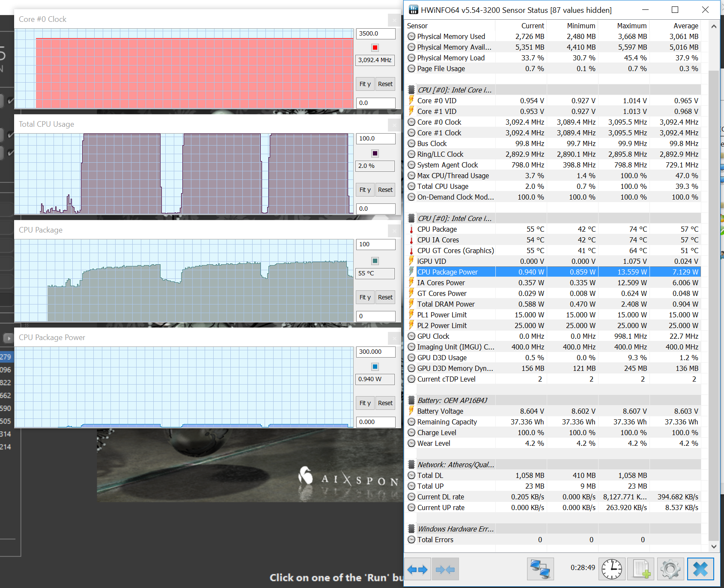The width and height of the screenshot is (724, 588).
Task: Pick the blue color swatch for CPU Package Power
Action: 375,367
